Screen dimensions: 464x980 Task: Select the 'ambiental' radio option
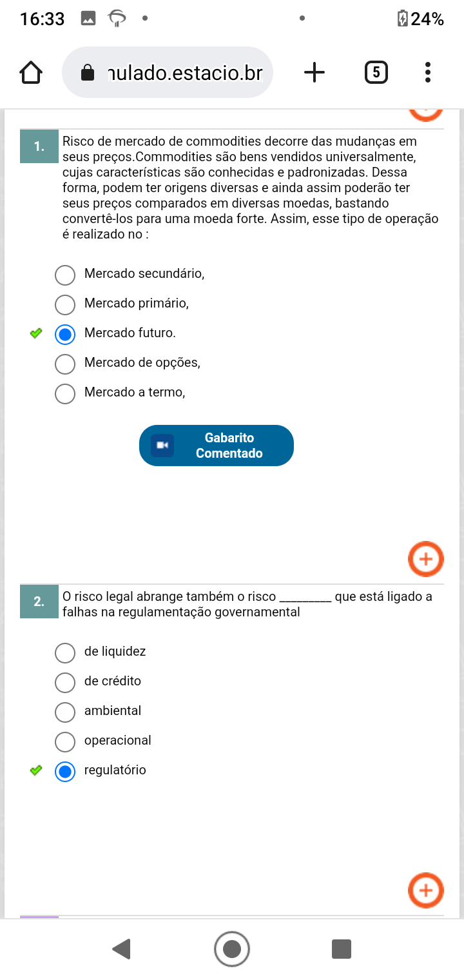pyautogui.click(x=65, y=711)
